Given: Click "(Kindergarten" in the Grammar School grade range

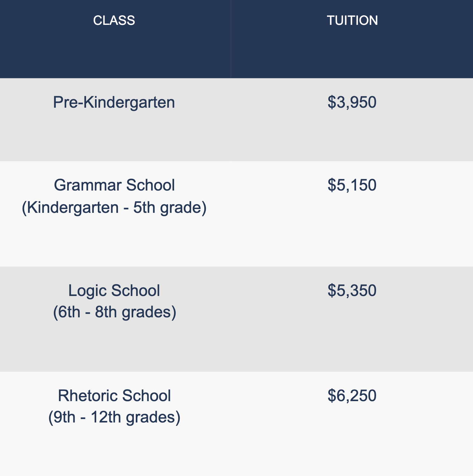Looking at the screenshot, I should 70,208.
